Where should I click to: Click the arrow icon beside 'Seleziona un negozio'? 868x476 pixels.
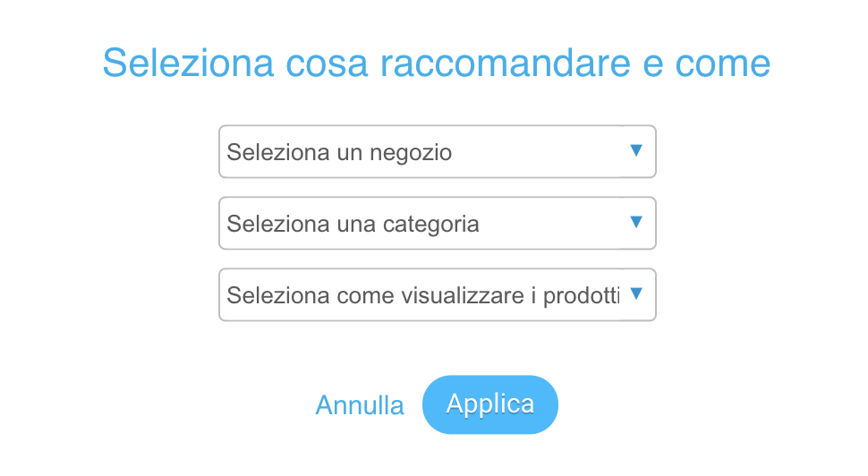[636, 150]
